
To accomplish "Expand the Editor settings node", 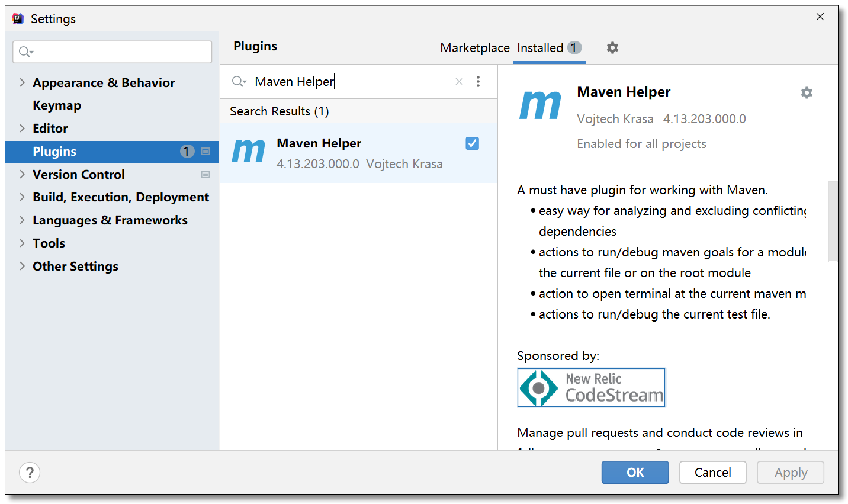I will (x=22, y=128).
